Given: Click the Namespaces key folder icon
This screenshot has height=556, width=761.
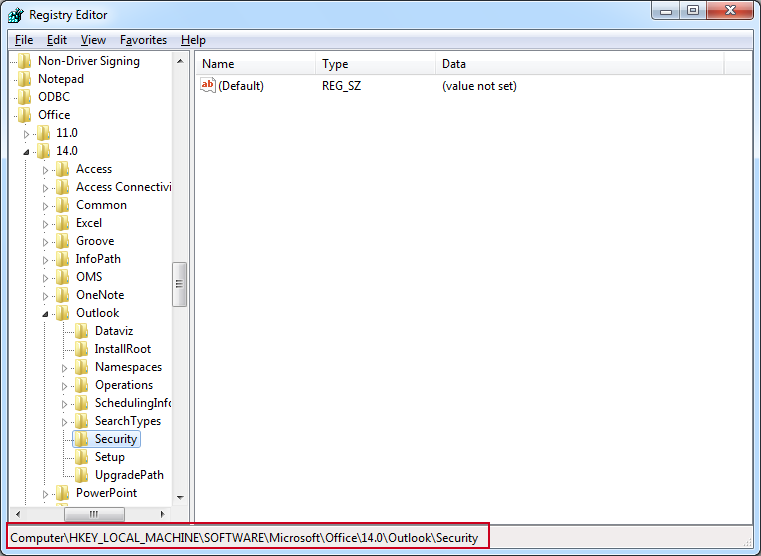Looking at the screenshot, I should [82, 367].
